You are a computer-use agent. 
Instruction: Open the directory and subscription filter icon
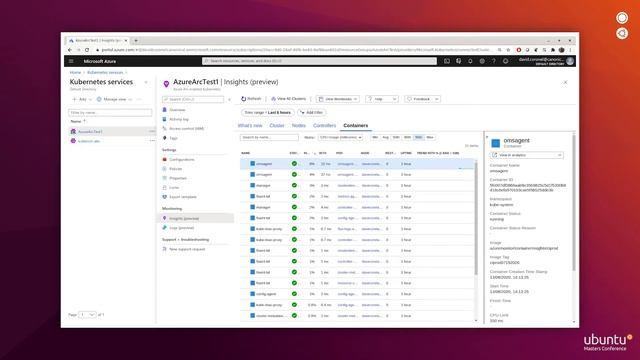click(x=458, y=61)
